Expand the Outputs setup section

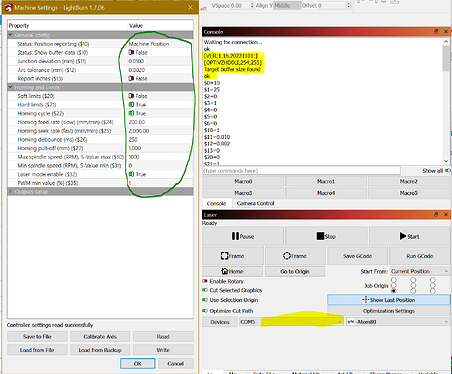(11, 192)
